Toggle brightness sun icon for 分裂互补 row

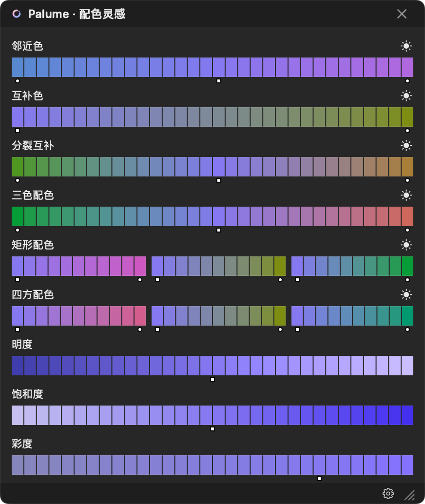click(x=406, y=146)
